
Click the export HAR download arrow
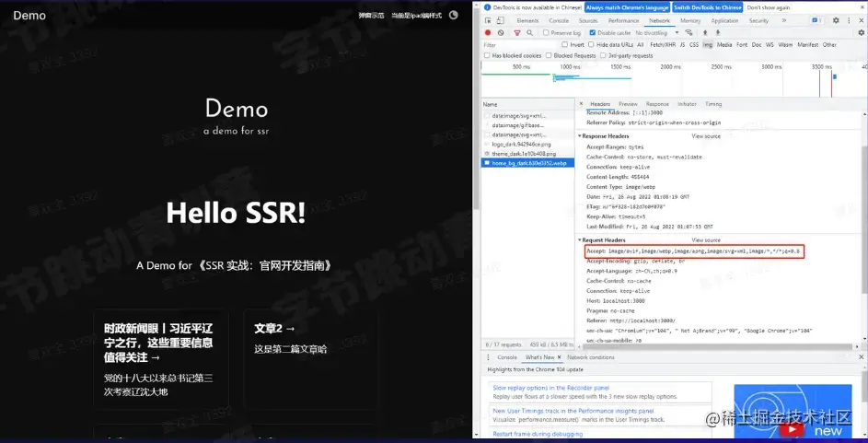tap(718, 32)
